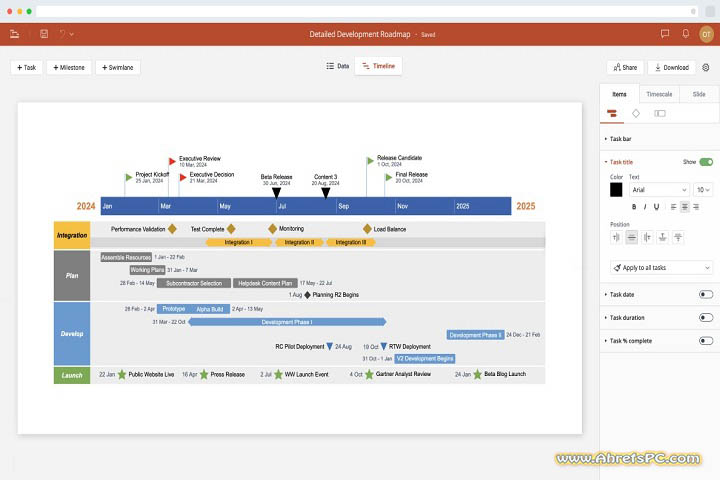Viewport: 720px width, 480px height.
Task: Click the home/timelines icon in header
Action: pyautogui.click(x=14, y=34)
